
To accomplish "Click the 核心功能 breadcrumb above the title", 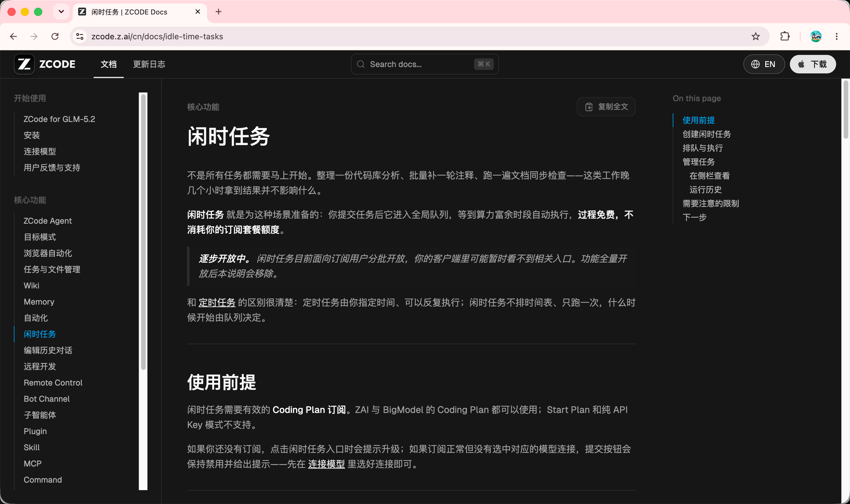I will tap(203, 107).
